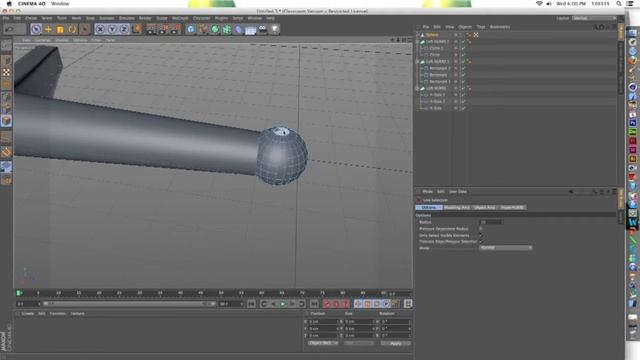Click the Floor environment icon
This screenshot has height=360, width=640.
coord(251,30)
